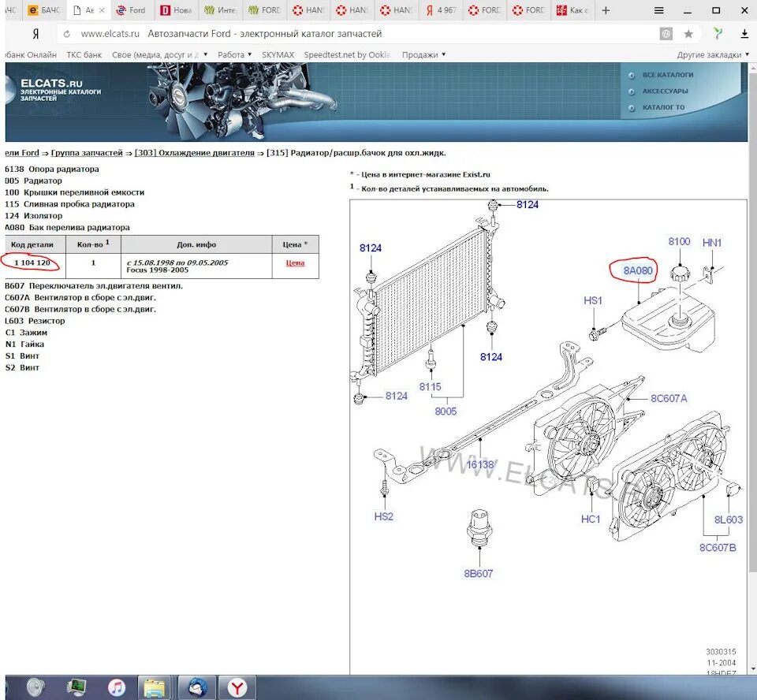Click diagram label '16138'
757x700 pixels.
480,464
